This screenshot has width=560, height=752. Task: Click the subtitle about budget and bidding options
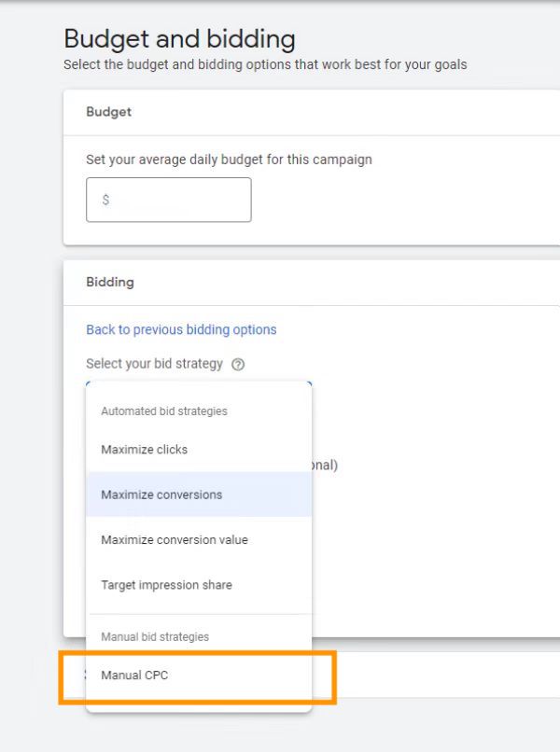[265, 65]
